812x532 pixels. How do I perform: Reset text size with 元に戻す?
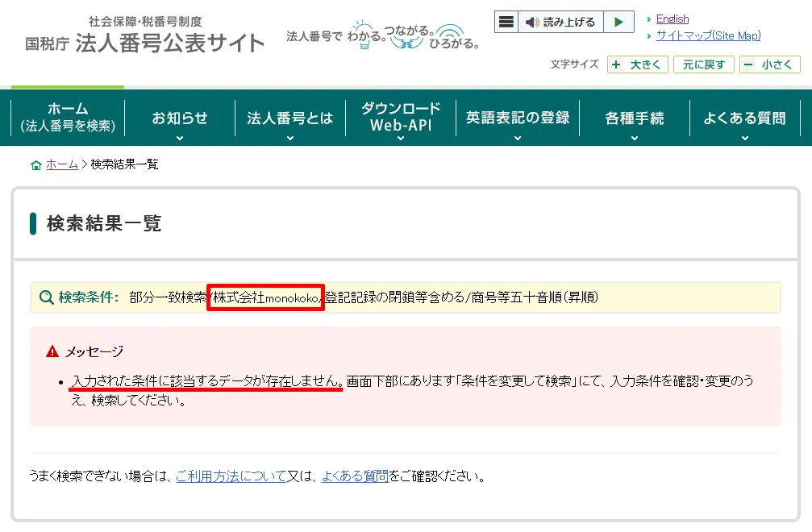point(704,64)
